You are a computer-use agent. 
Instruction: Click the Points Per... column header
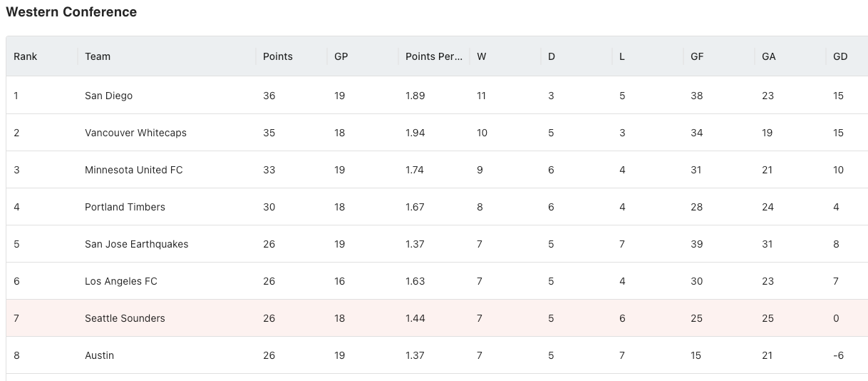click(x=434, y=56)
